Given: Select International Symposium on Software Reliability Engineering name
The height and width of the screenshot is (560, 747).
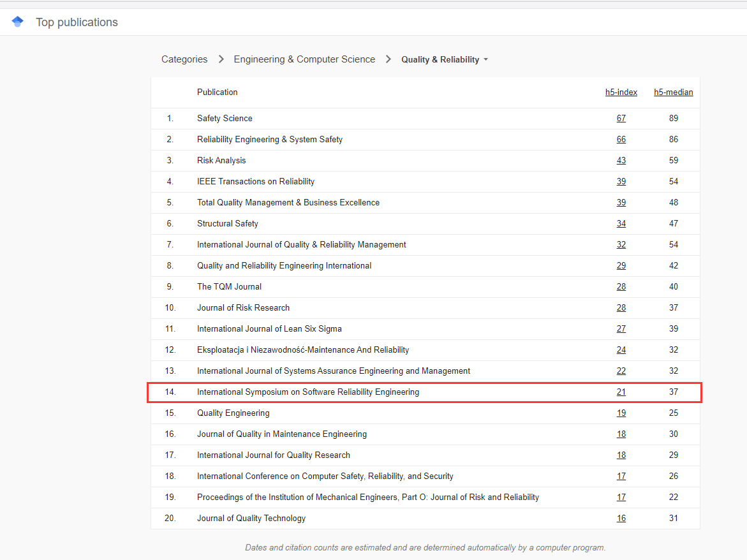Looking at the screenshot, I should 308,392.
